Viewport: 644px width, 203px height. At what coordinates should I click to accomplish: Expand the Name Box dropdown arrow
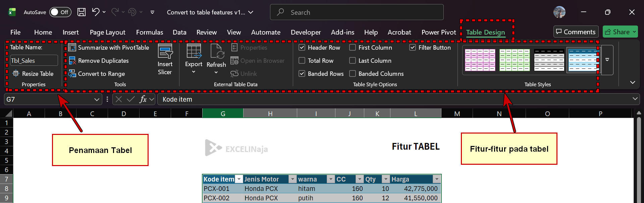tap(97, 100)
